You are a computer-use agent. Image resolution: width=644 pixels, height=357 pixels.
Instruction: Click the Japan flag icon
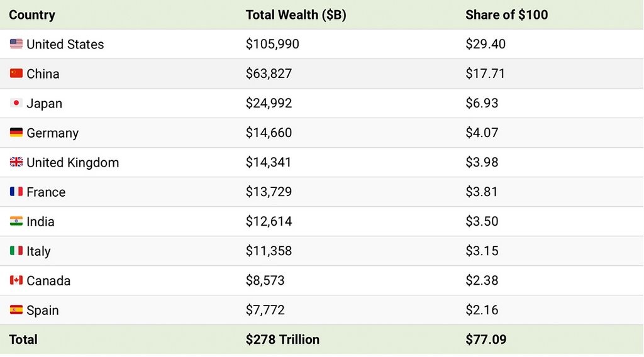click(x=16, y=103)
